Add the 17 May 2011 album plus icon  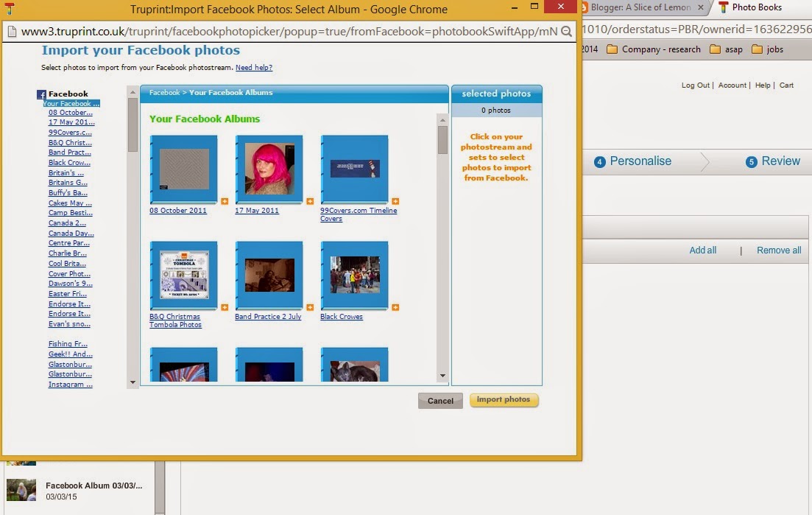point(310,202)
